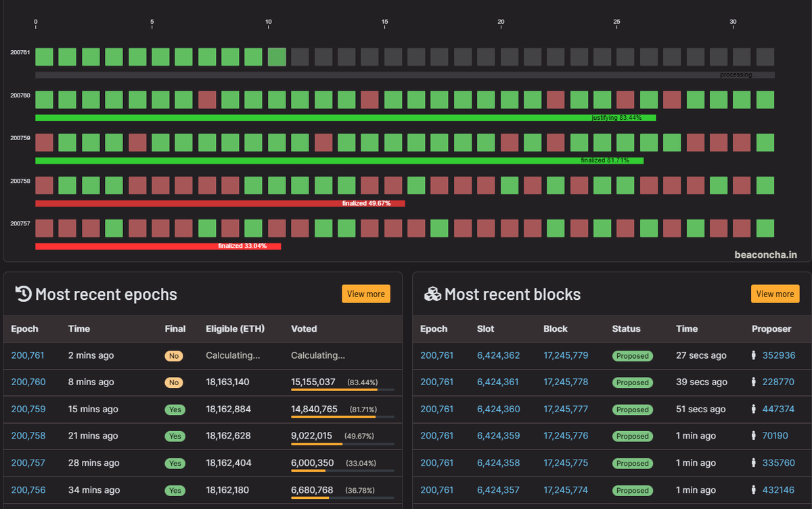Open block 17,245,774
This screenshot has width=812, height=509.
tap(566, 490)
